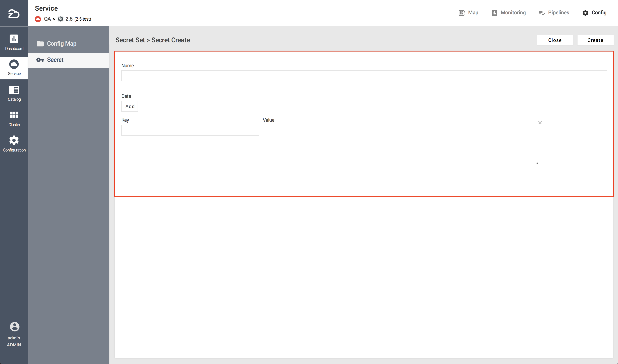Click the Config Map folder icon
618x364 pixels.
[x=40, y=44]
